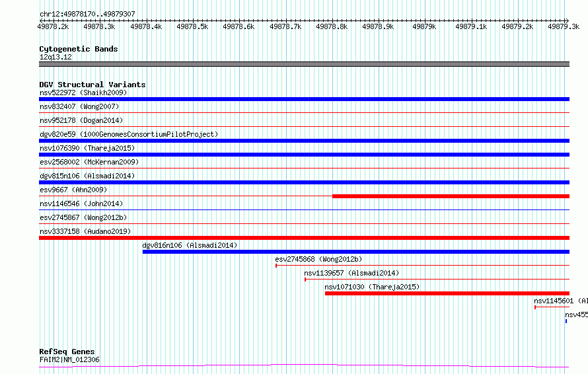This screenshot has height=374, width=588.
Task: Select the blue nsv1076390 variant bar
Action: (304, 155)
